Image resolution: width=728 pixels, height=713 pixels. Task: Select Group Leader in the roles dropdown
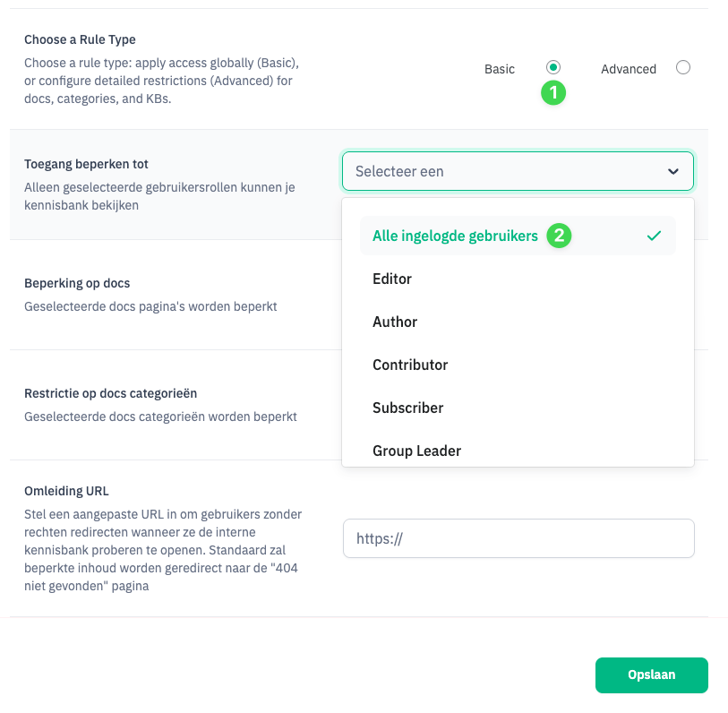point(416,451)
